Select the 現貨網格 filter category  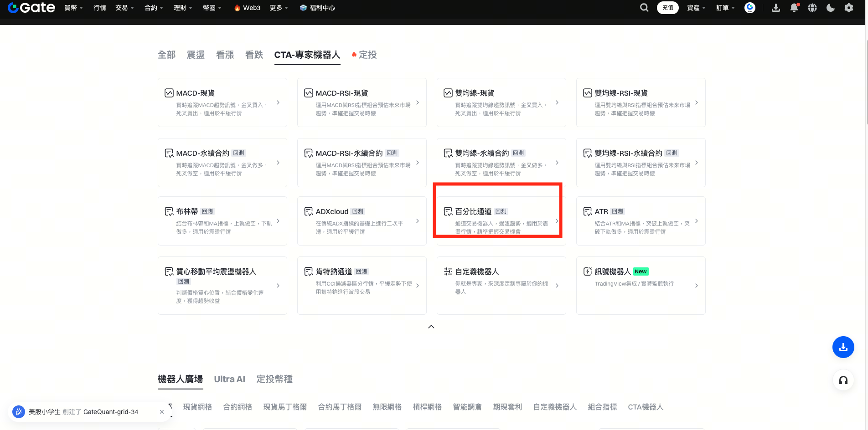[197, 407]
